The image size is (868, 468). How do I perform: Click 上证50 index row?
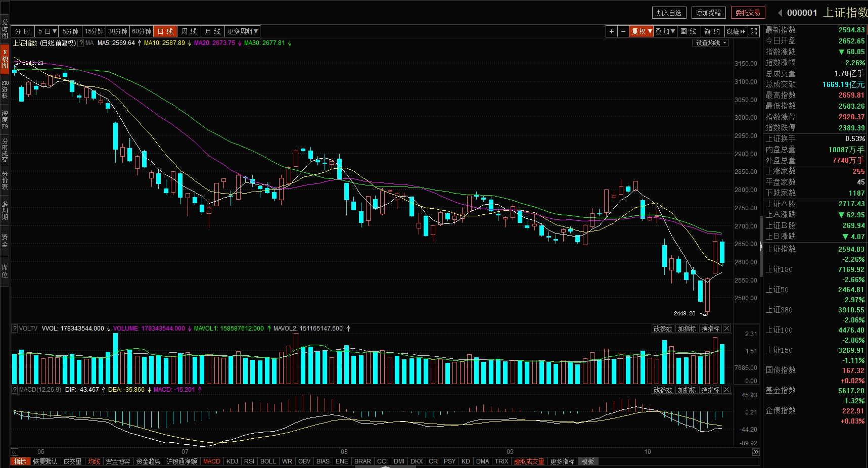[x=815, y=295]
